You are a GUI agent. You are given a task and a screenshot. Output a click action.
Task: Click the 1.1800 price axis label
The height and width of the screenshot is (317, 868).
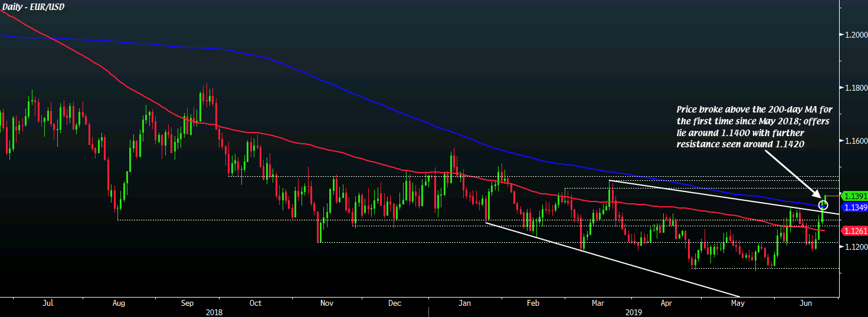click(x=856, y=88)
